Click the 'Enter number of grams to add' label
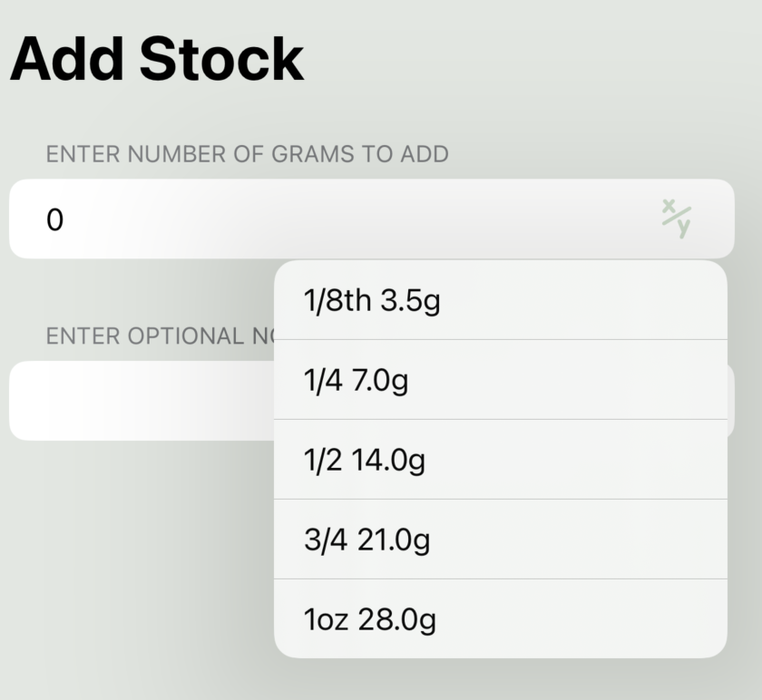 click(x=247, y=154)
